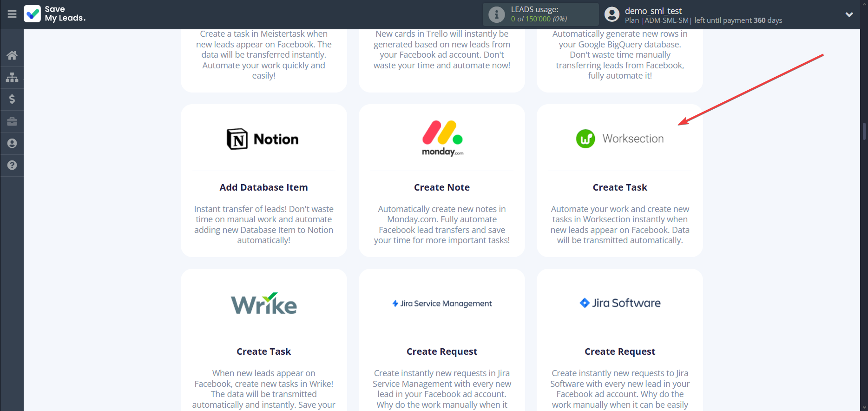The width and height of the screenshot is (868, 411).
Task: Click the briefcase icon in sidebar
Action: click(12, 121)
